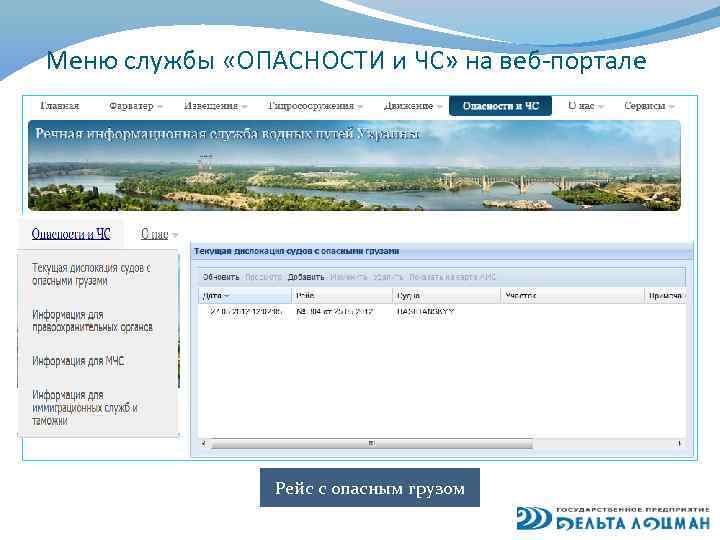Click the horizontal scrollbar thumb of table
The width and height of the screenshot is (720, 540).
point(371,444)
